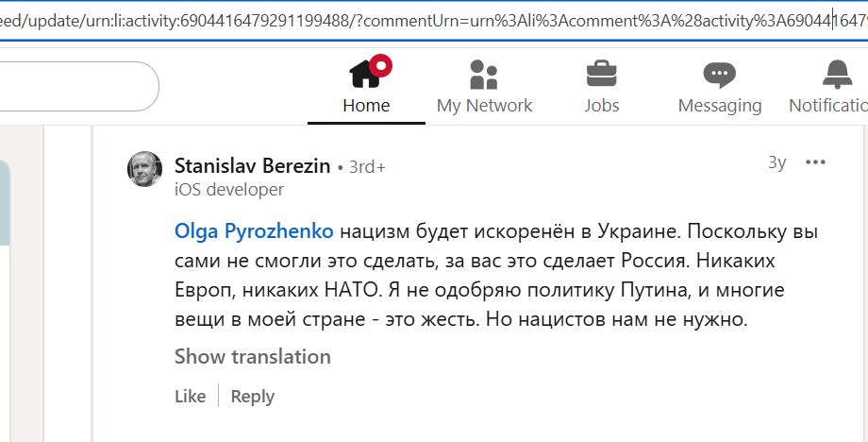
Task: Click the browser address bar URL
Action: tap(425, 21)
